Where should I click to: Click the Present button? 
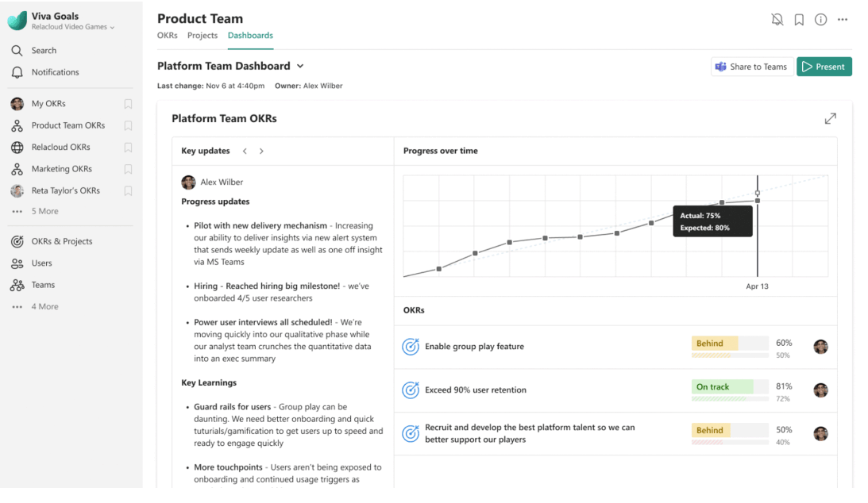(824, 67)
